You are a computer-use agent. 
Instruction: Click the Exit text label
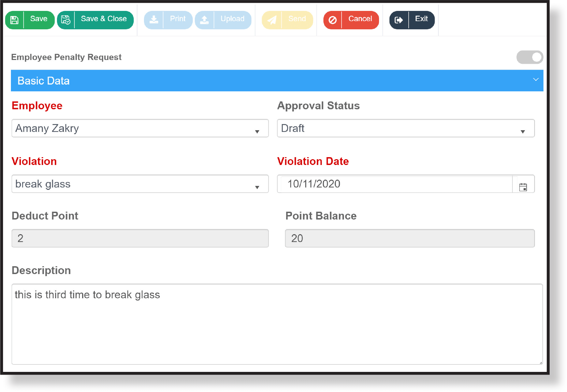(x=421, y=19)
